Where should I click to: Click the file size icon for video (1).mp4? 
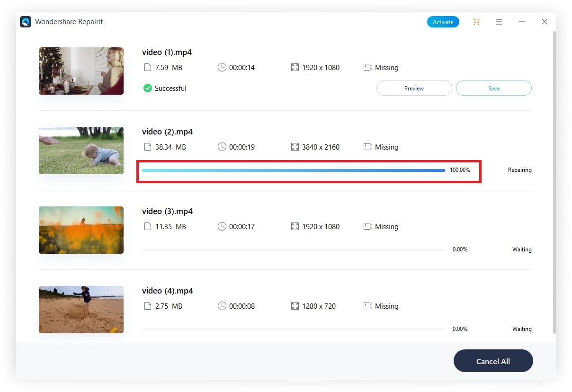coord(148,68)
